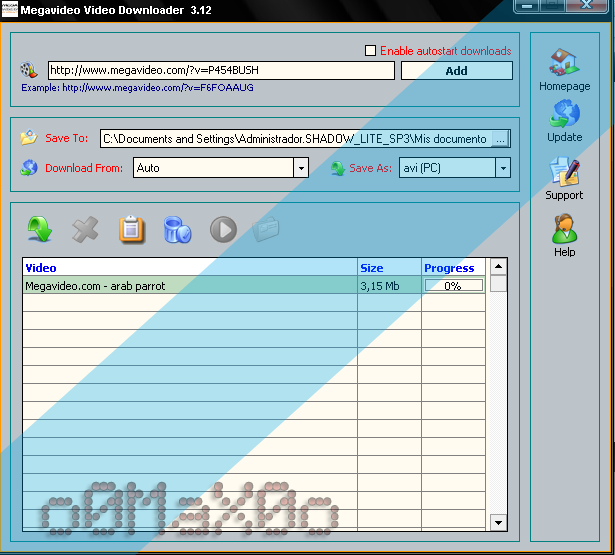Click the example URL text below input
This screenshot has height=555, width=615.
(x=137, y=88)
